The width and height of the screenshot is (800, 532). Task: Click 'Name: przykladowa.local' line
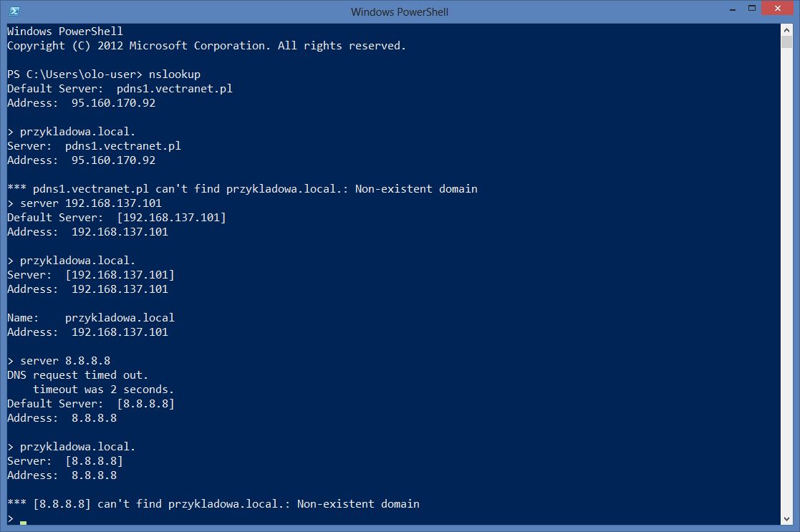coord(91,317)
